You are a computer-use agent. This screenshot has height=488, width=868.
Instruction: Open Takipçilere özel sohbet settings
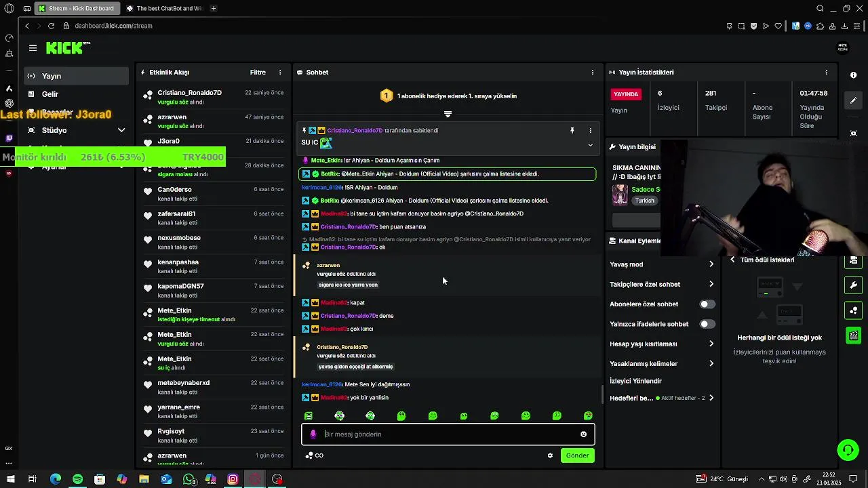[661, 284]
